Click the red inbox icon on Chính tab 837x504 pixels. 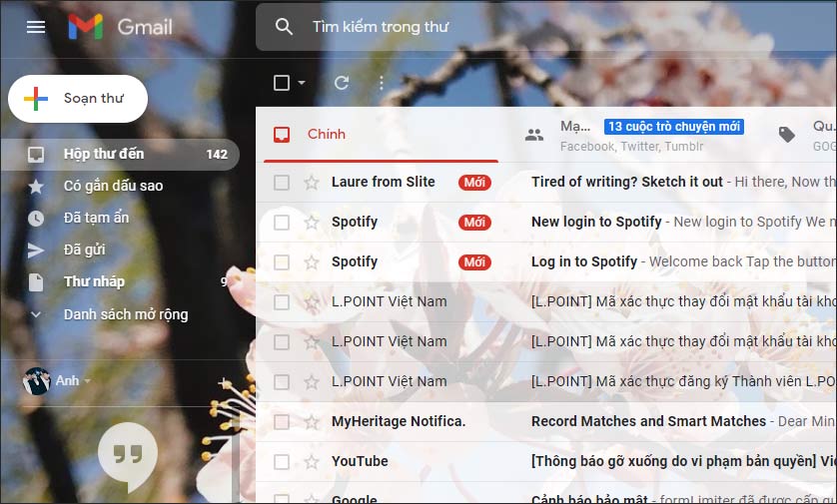point(282,135)
